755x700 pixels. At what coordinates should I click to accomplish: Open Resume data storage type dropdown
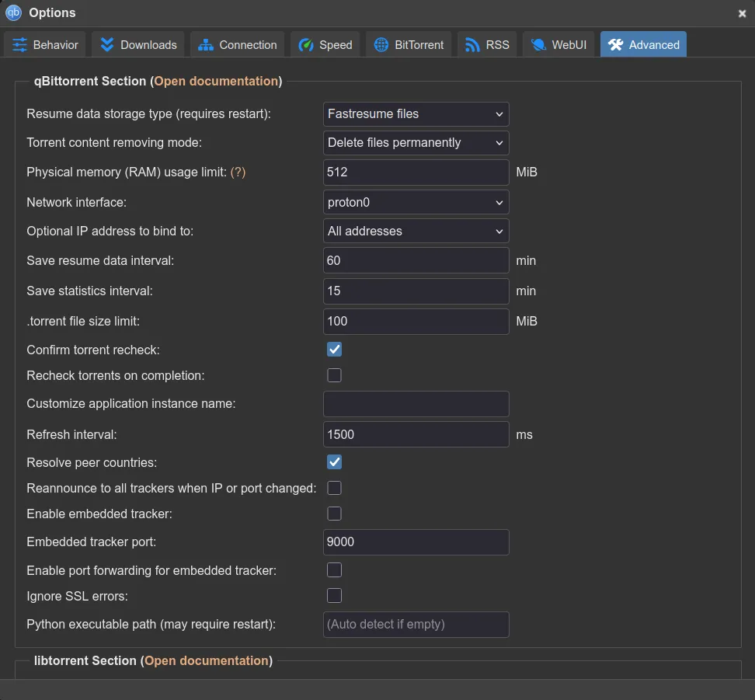416,114
